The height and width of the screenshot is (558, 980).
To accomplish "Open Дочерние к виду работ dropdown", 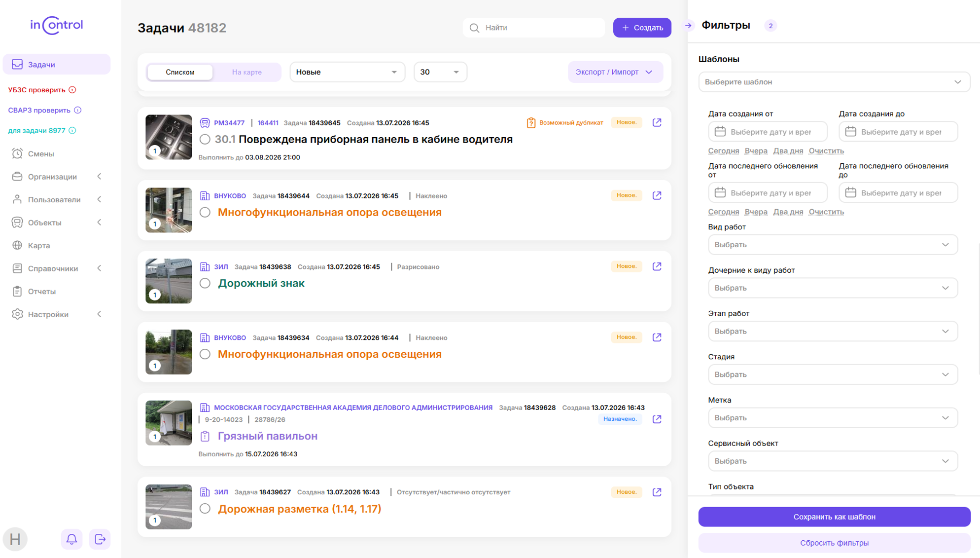I will (833, 288).
